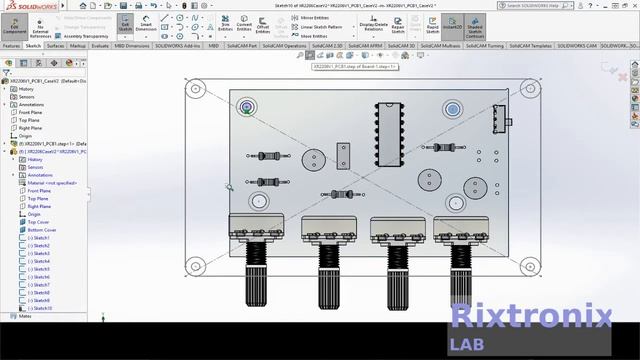Toggle Assembly Transparency option
640x360 pixels.
(82, 36)
